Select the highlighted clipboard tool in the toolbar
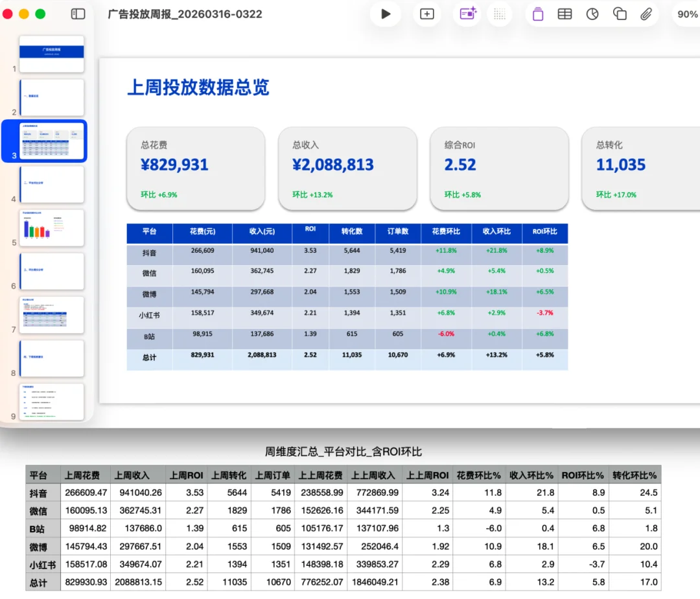The image size is (700, 599). pyautogui.click(x=537, y=14)
